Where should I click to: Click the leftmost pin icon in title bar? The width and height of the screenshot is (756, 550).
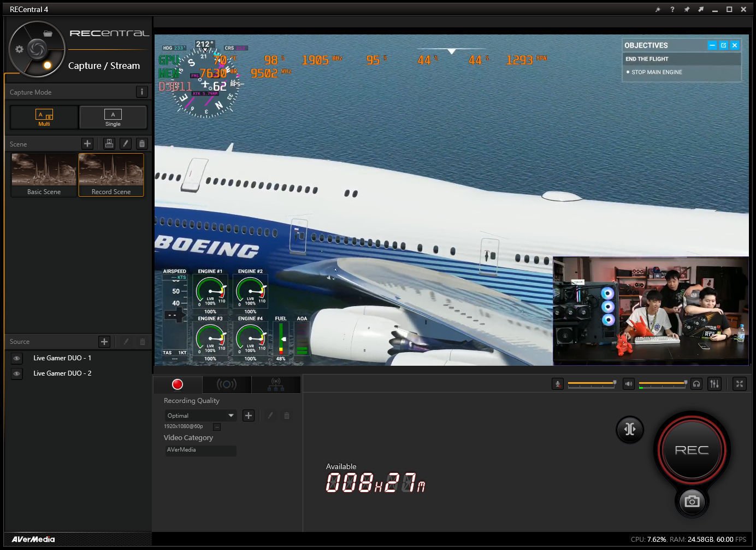[658, 9]
